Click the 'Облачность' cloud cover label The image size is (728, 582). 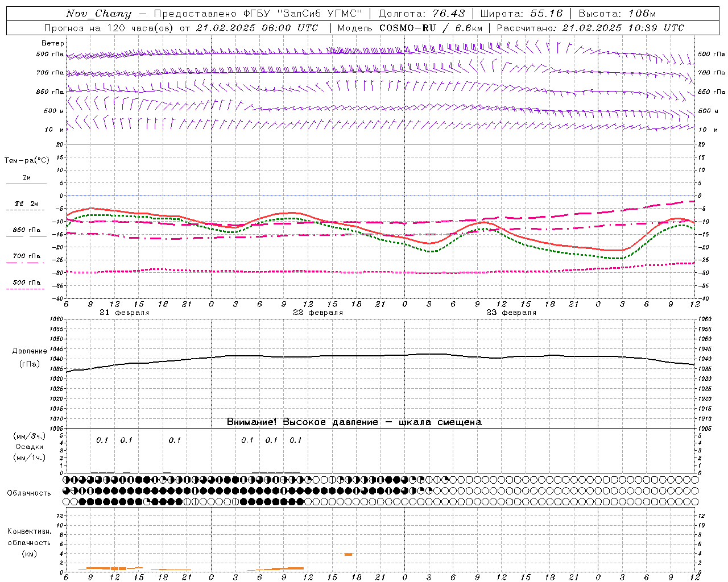click(x=29, y=493)
